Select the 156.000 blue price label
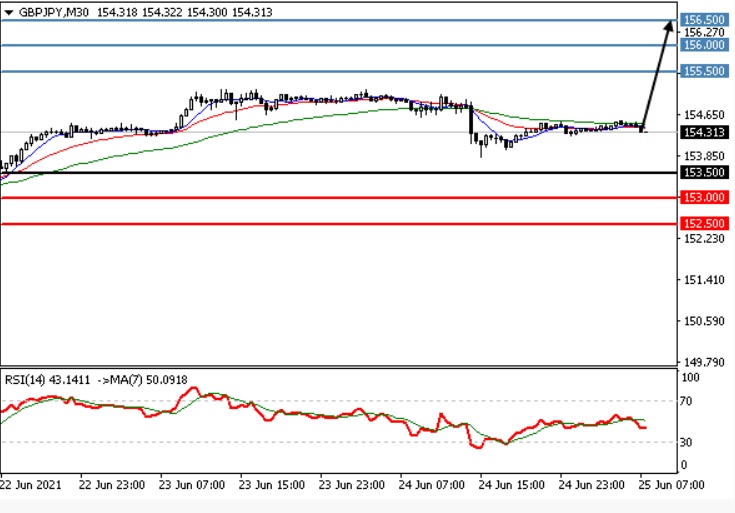This screenshot has width=735, height=513. pos(704,45)
